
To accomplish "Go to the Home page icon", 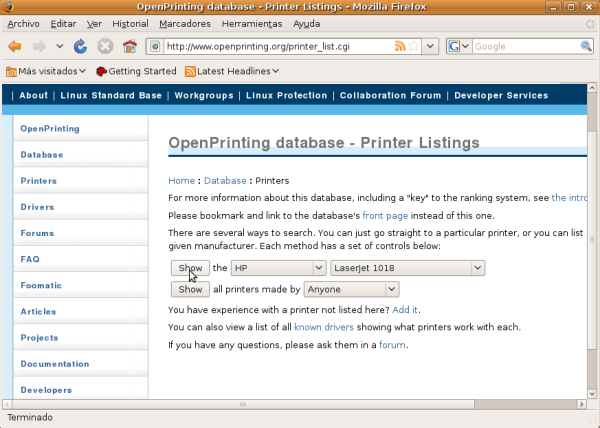I will pyautogui.click(x=128, y=47).
